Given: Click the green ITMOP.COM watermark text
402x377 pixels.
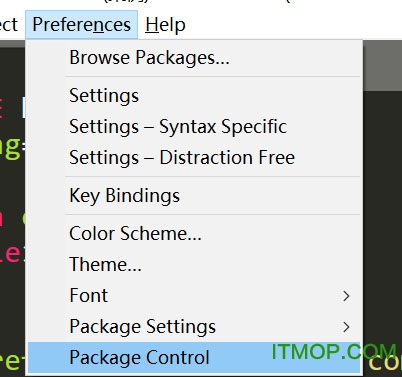Looking at the screenshot, I should 334,351.
